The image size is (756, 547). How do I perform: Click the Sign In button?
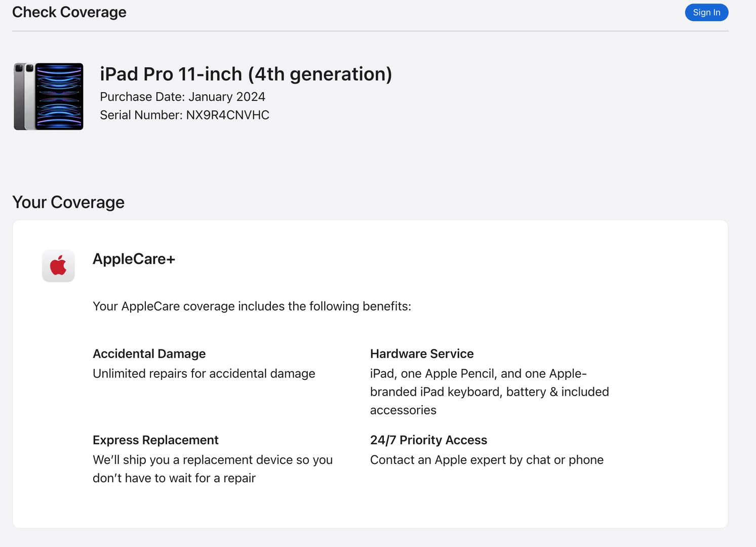(x=706, y=13)
